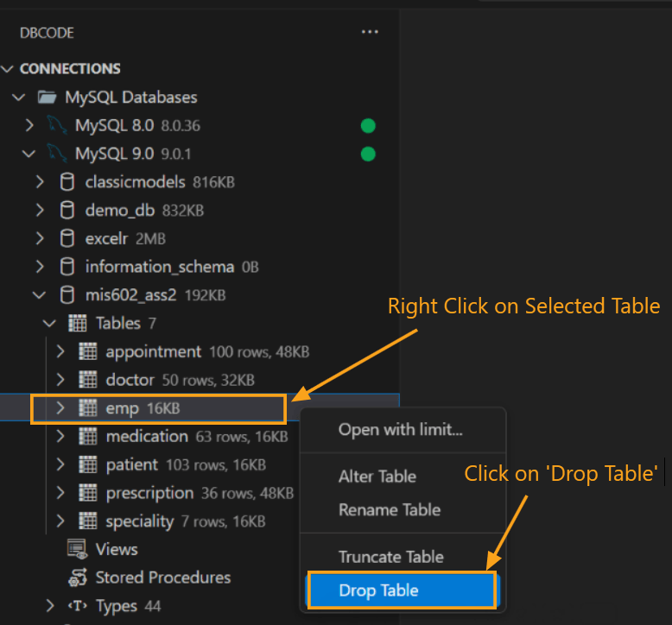Screen dimensions: 672x625
Task: Click the MySQL 9.0 dolphin icon
Action: (x=57, y=154)
